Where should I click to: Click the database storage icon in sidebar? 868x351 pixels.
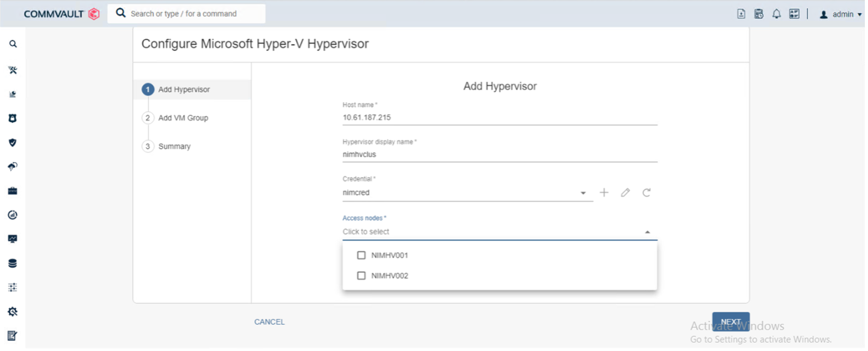click(x=13, y=263)
